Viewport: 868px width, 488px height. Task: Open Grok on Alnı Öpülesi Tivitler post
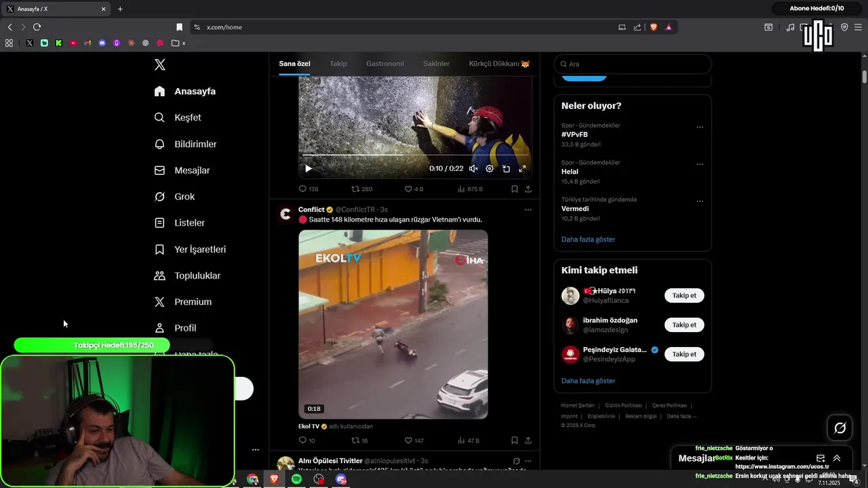pos(516,461)
